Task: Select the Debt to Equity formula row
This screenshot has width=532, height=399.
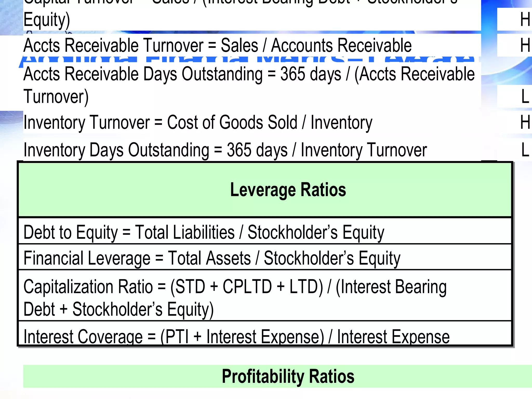Action: click(x=265, y=231)
